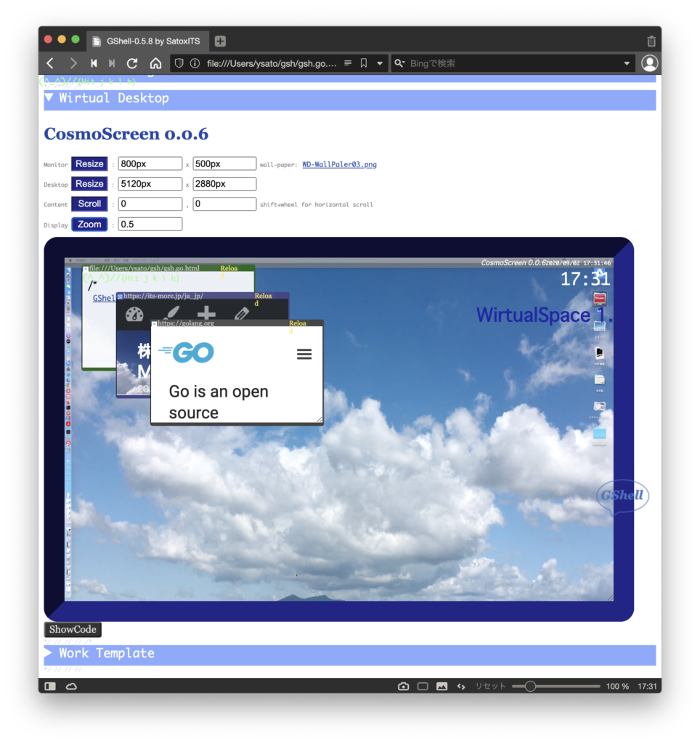700x744 pixels.
Task: Expand the Work Template section
Action: coord(49,653)
